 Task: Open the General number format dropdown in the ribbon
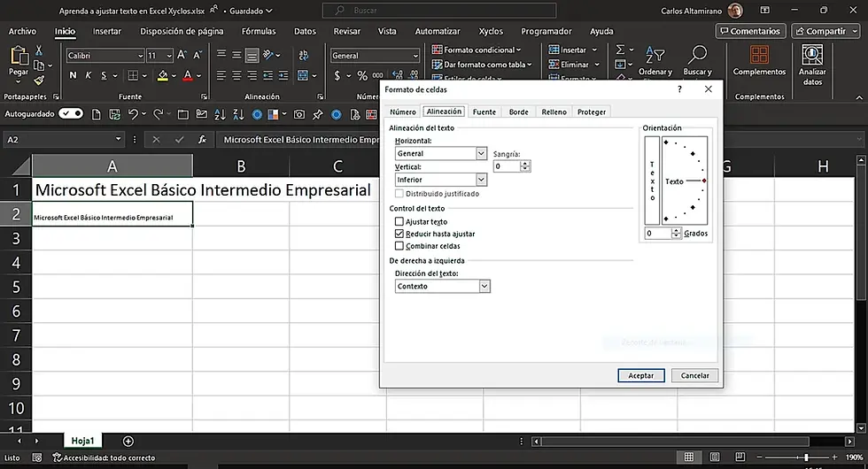pos(415,55)
